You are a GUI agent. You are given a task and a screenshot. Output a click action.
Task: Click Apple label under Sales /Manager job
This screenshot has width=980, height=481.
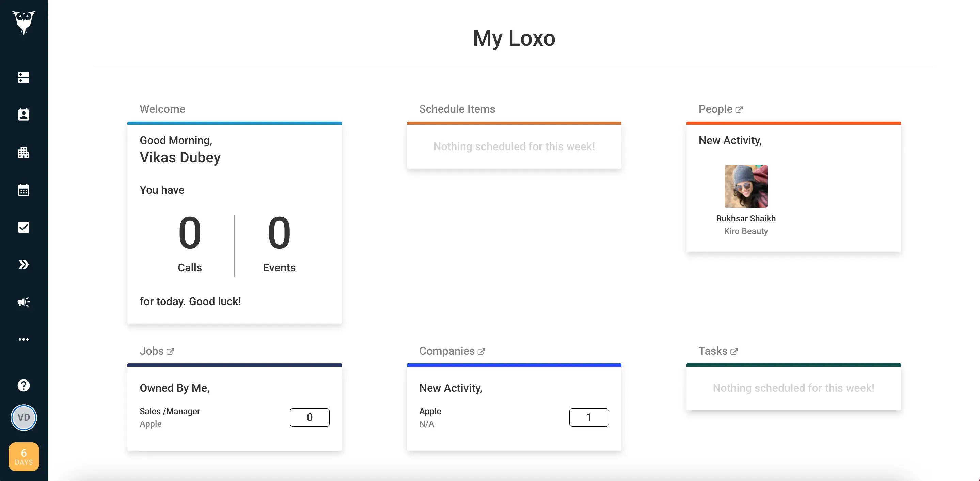[150, 424]
